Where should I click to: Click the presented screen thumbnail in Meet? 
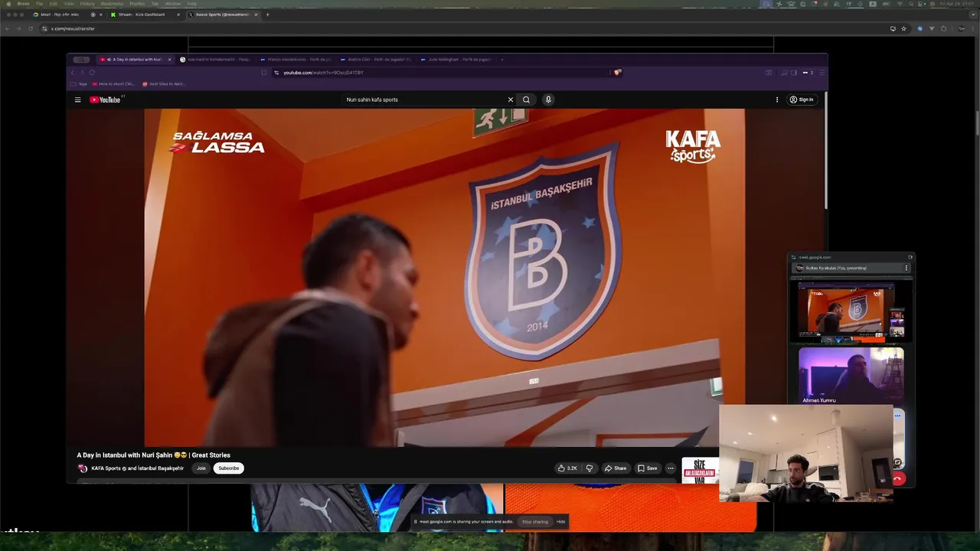[x=851, y=310]
